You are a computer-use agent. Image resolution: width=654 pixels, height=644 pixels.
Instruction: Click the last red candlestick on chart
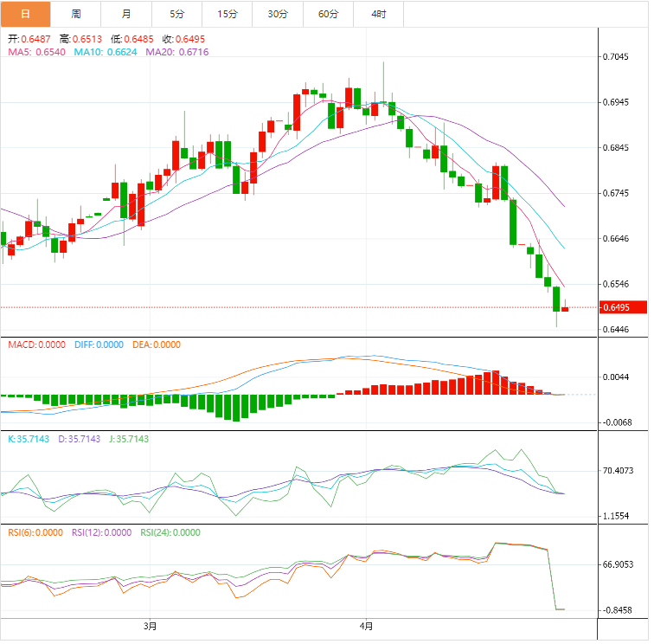(x=565, y=309)
